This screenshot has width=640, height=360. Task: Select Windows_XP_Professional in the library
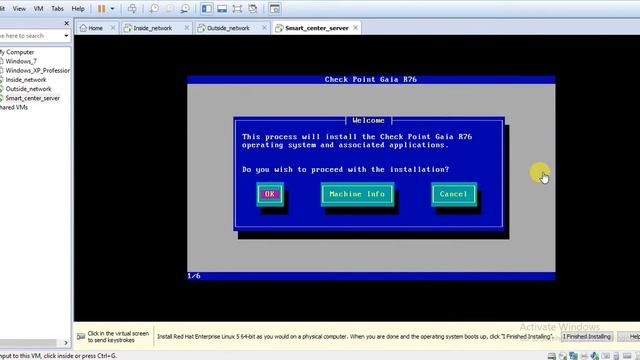coord(37,70)
